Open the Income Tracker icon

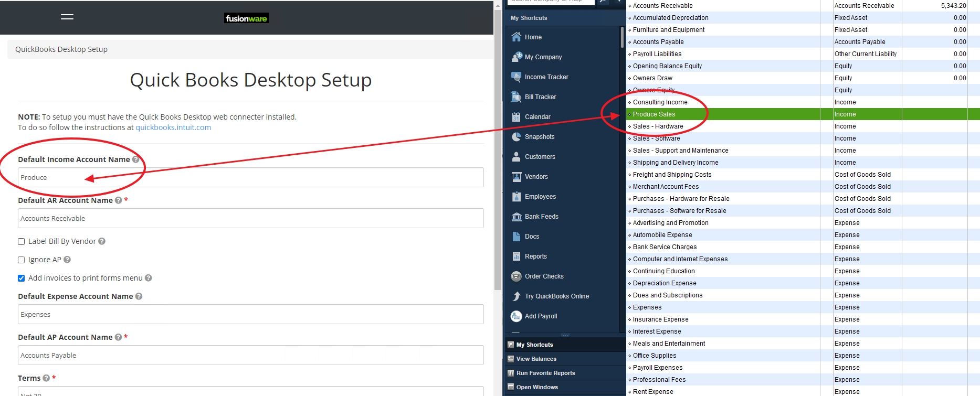pos(517,77)
